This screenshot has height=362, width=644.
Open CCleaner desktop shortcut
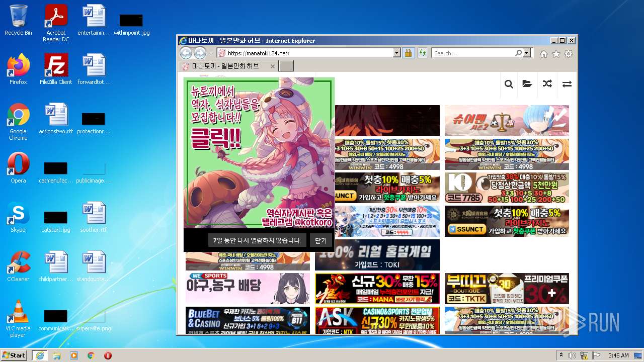pyautogui.click(x=18, y=266)
